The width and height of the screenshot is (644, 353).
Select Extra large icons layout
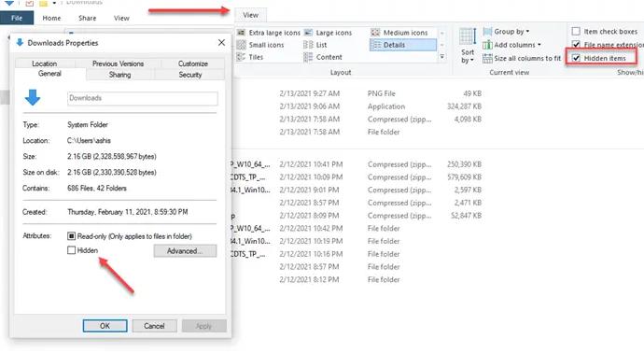(269, 33)
